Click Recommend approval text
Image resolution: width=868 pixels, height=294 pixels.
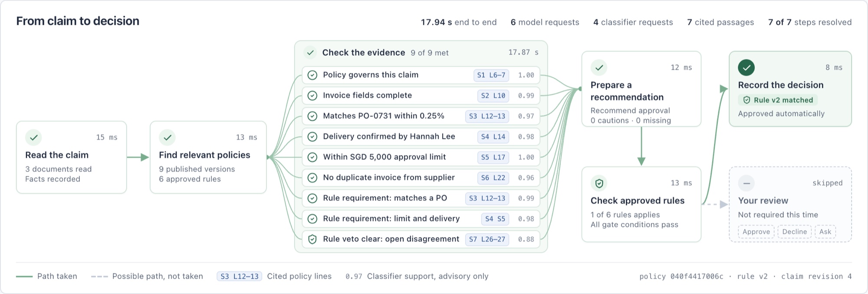(x=630, y=111)
